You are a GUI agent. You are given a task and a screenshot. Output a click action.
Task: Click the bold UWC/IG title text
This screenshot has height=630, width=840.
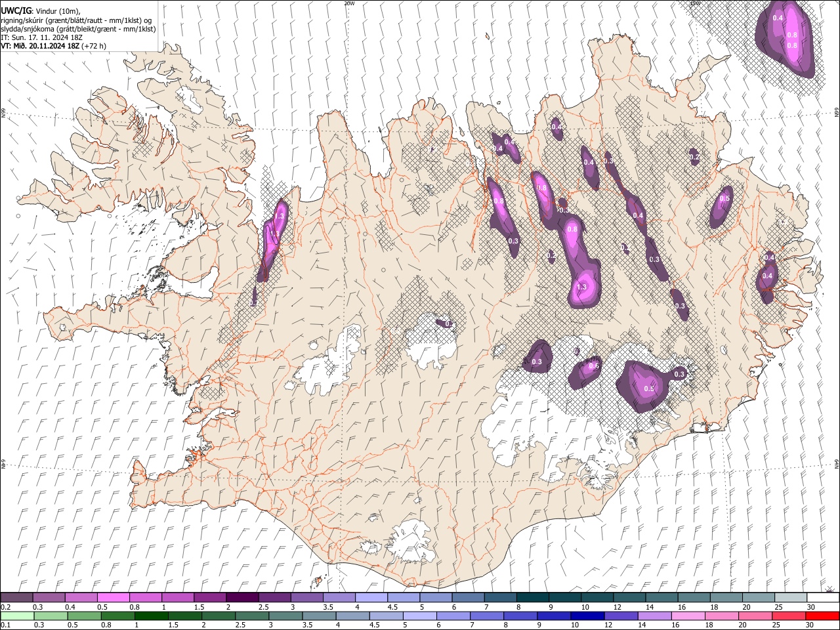click(x=16, y=10)
